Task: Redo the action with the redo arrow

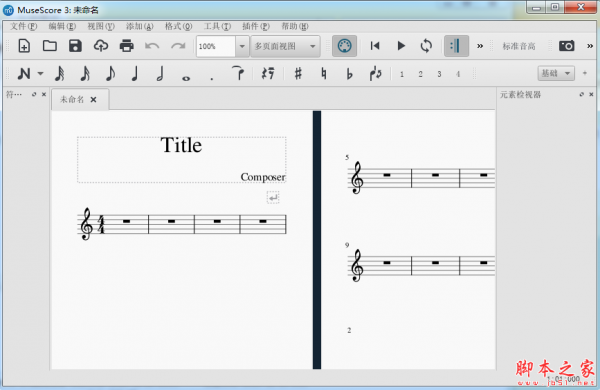Action: point(178,46)
